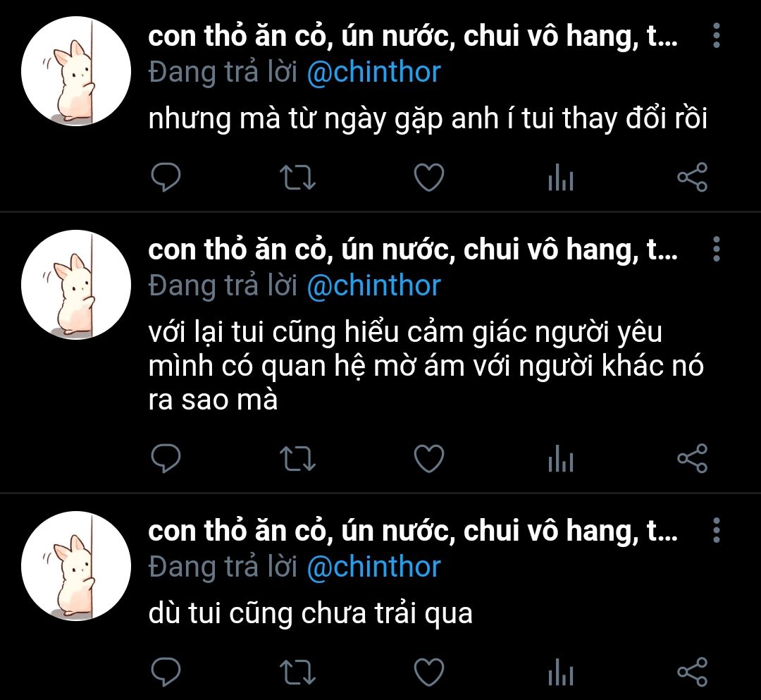Like the tweet 'nhưng mà từ ngày gặp anh í'
761x700 pixels.
pos(429,177)
